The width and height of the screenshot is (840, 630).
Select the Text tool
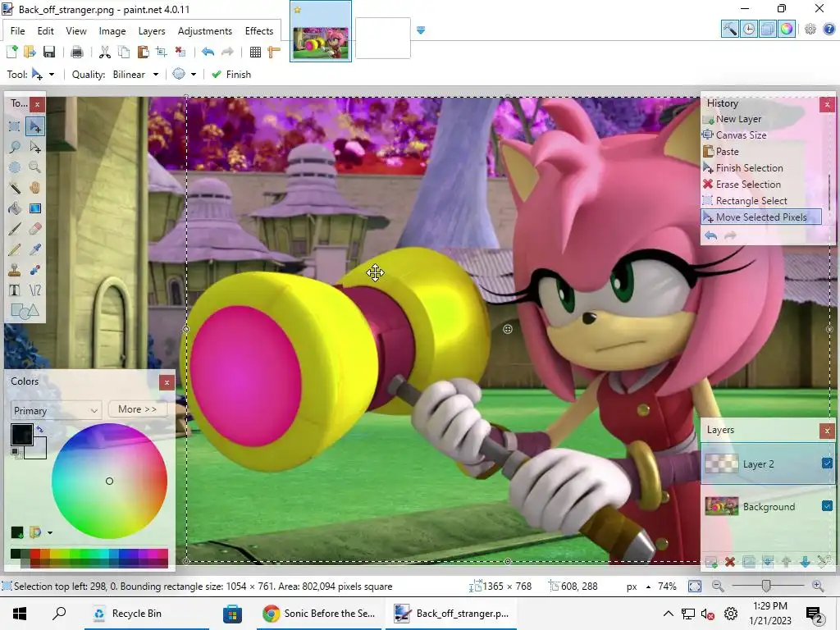[x=15, y=290]
